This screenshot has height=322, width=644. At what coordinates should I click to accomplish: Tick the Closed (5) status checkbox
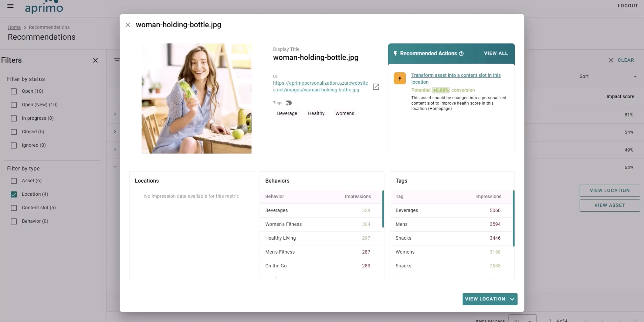(x=14, y=132)
